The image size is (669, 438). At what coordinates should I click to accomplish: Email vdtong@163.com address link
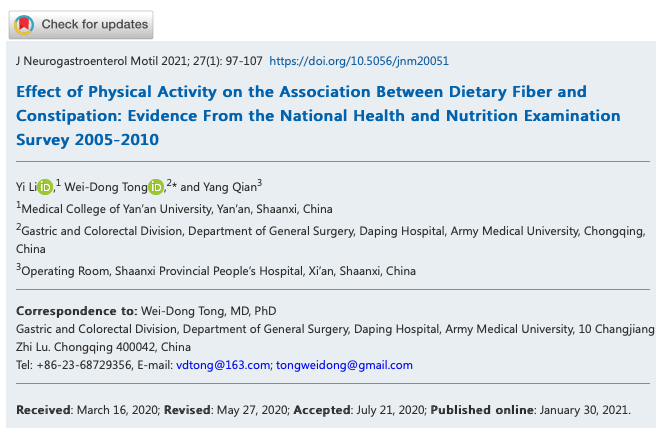click(x=223, y=365)
